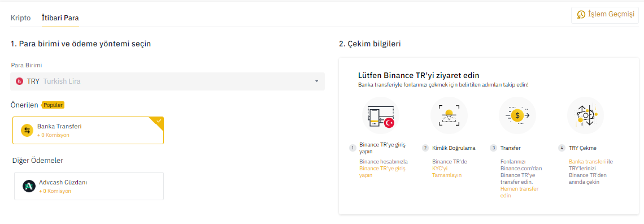The image size is (644, 224).
Task: Click the İşlem Geçmişi history clock icon
Action: (x=581, y=15)
